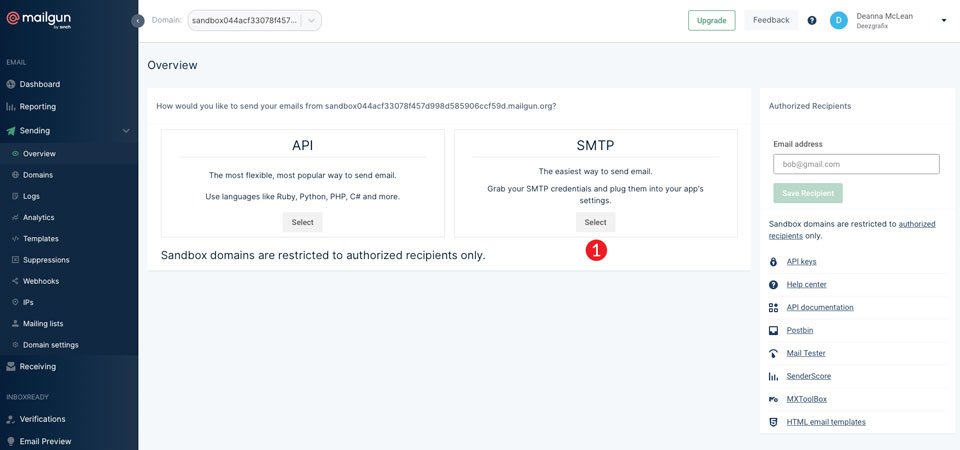960x450 pixels.
Task: Open the Mail Tester link
Action: coord(806,354)
